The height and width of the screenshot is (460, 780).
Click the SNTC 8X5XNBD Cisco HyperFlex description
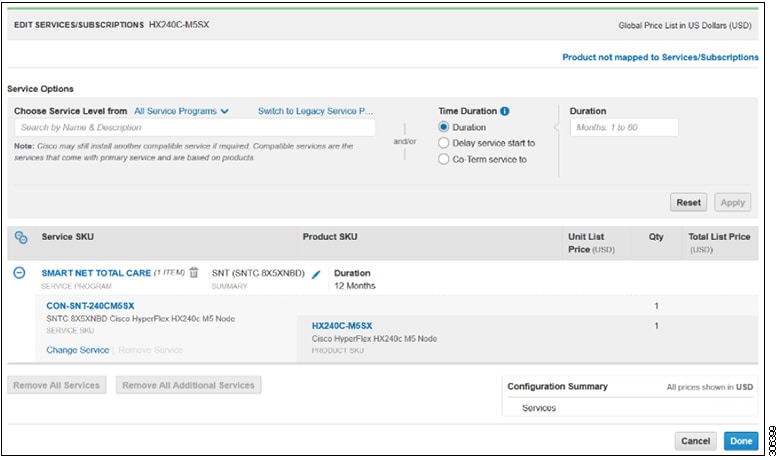141,318
